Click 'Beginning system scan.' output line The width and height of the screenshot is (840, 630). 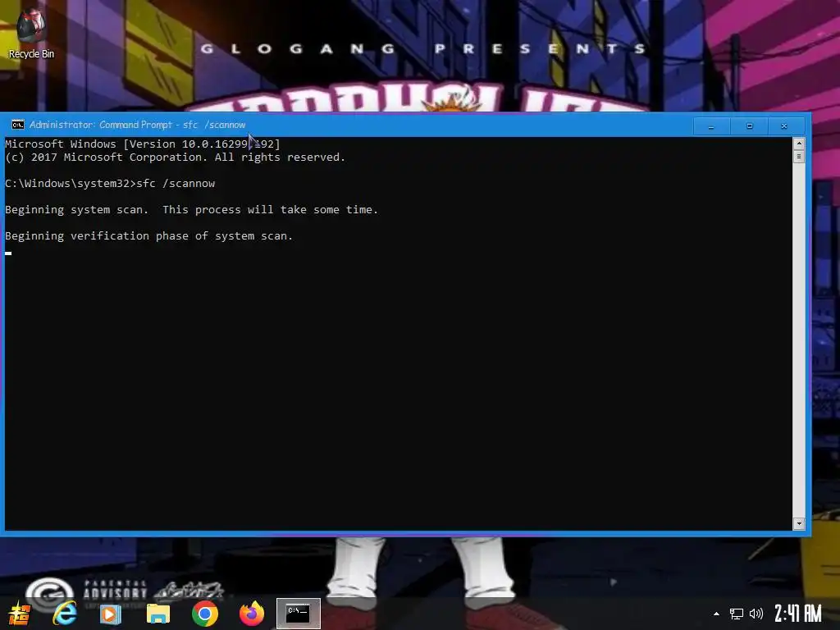(x=191, y=209)
